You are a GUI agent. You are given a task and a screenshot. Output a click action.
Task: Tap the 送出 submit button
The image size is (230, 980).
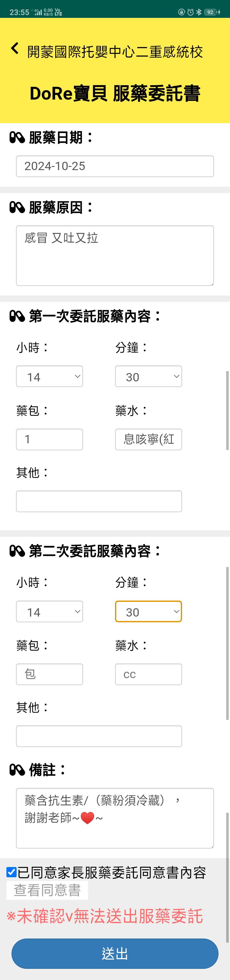(115, 954)
